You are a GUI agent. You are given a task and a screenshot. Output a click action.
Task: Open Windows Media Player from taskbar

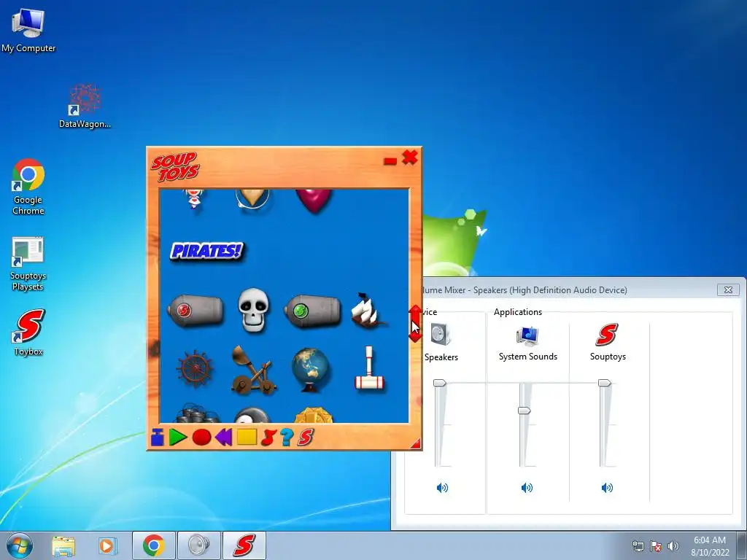[x=107, y=545]
